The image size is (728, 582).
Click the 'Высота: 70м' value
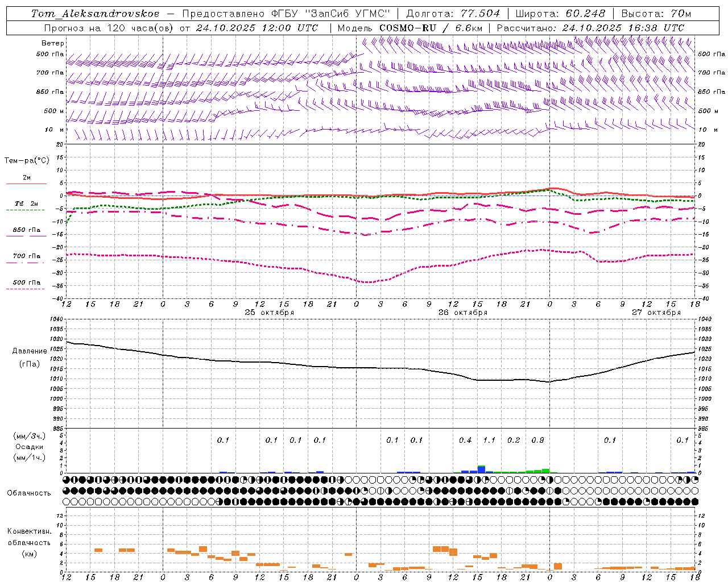(x=656, y=14)
